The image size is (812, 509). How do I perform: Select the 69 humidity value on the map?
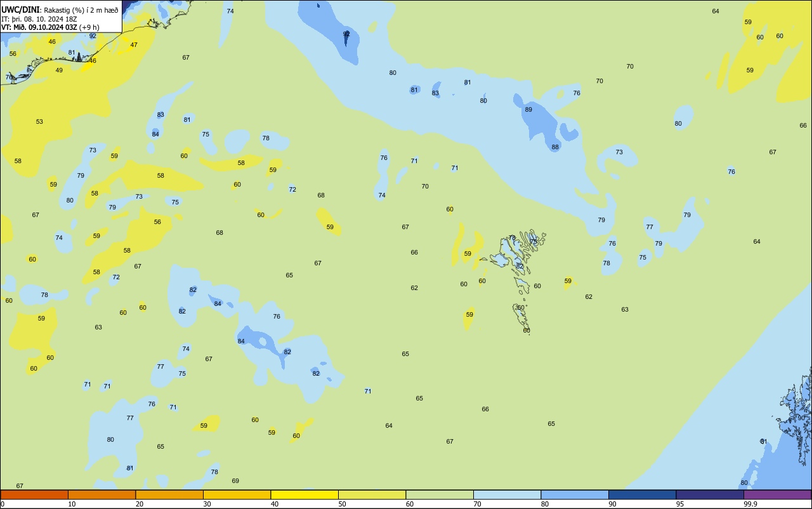(235, 481)
